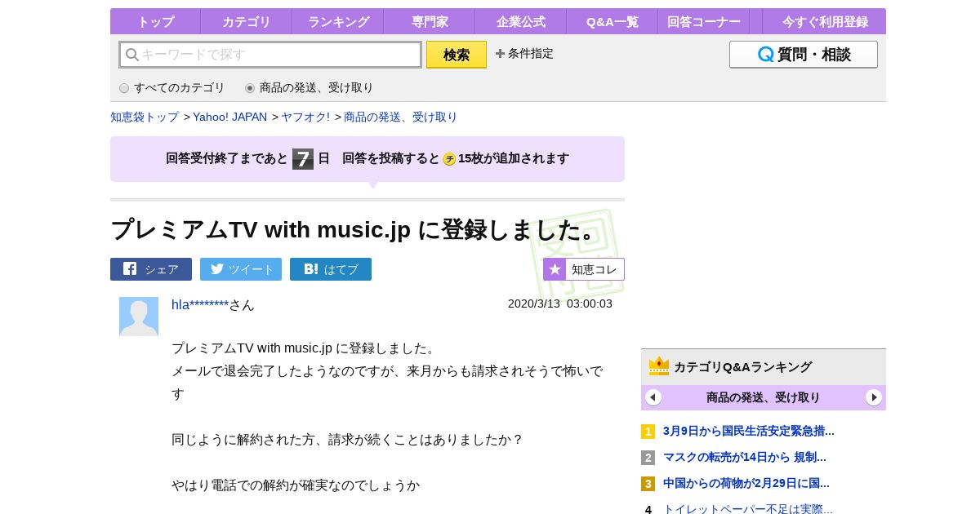
Task: Open the ランキング tab
Action: pos(338,22)
